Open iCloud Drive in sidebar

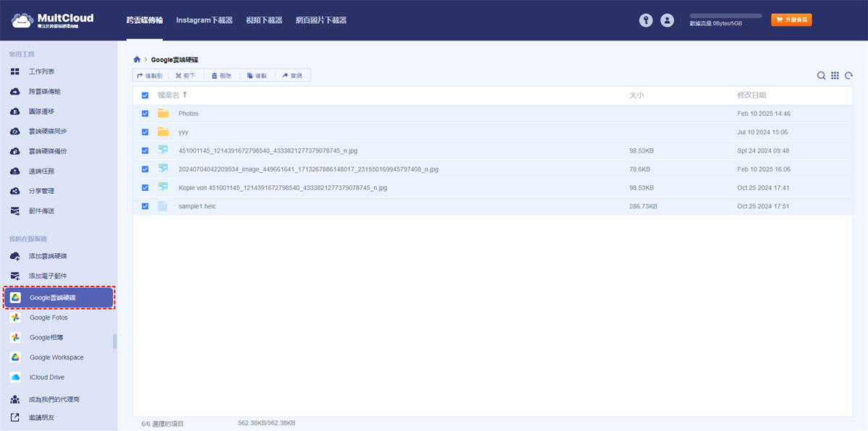[x=47, y=377]
